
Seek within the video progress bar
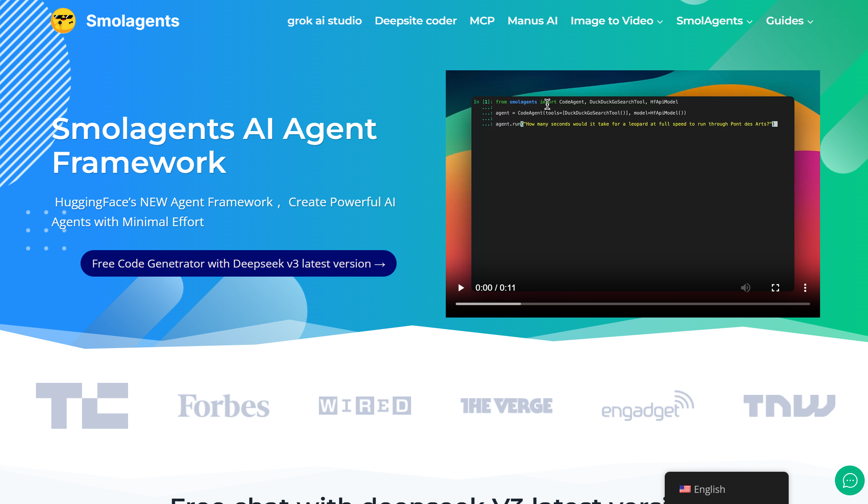pyautogui.click(x=632, y=304)
